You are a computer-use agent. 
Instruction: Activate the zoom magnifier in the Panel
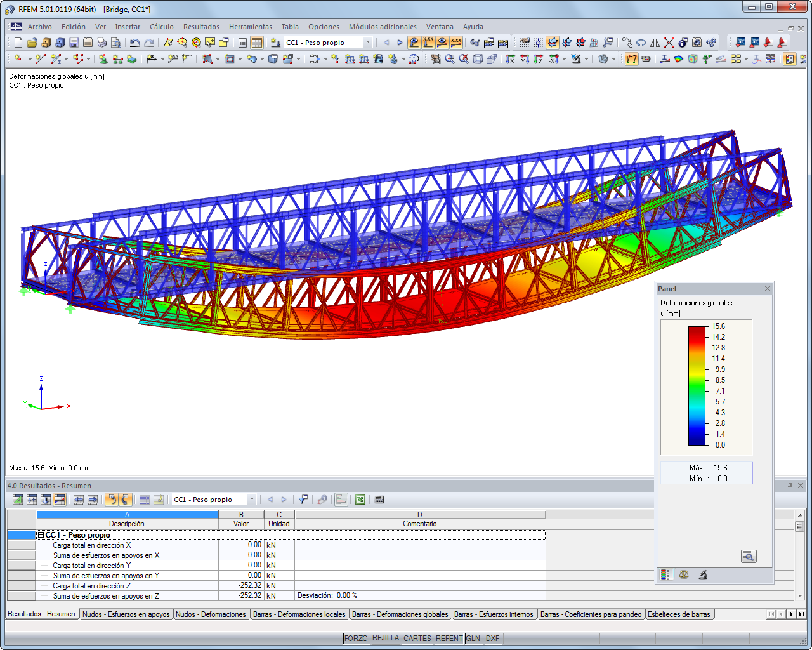point(749,556)
